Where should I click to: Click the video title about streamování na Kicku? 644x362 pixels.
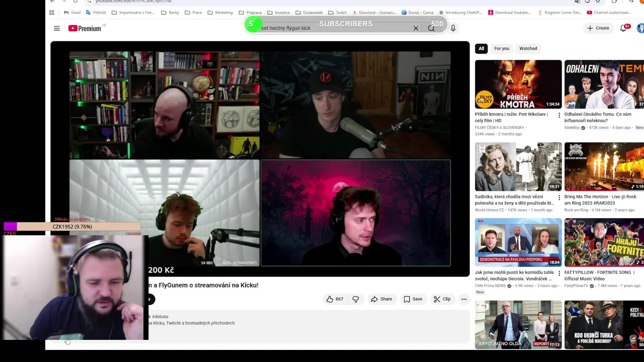[x=203, y=285]
